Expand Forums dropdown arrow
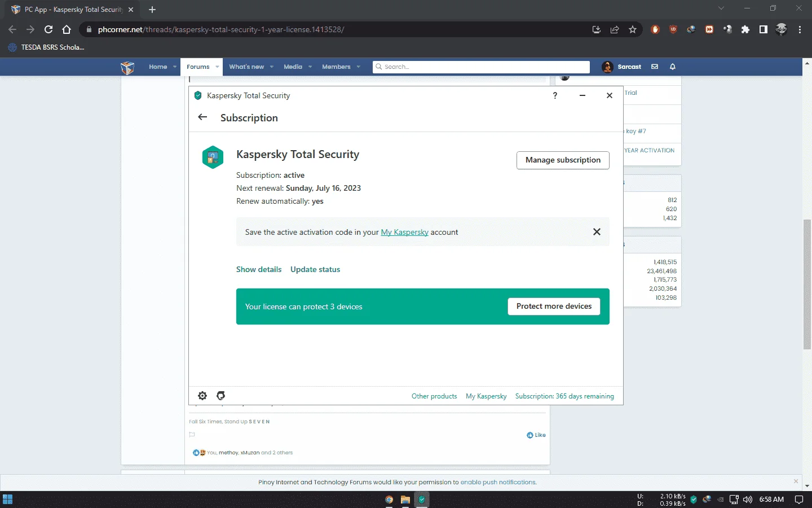 [217, 67]
